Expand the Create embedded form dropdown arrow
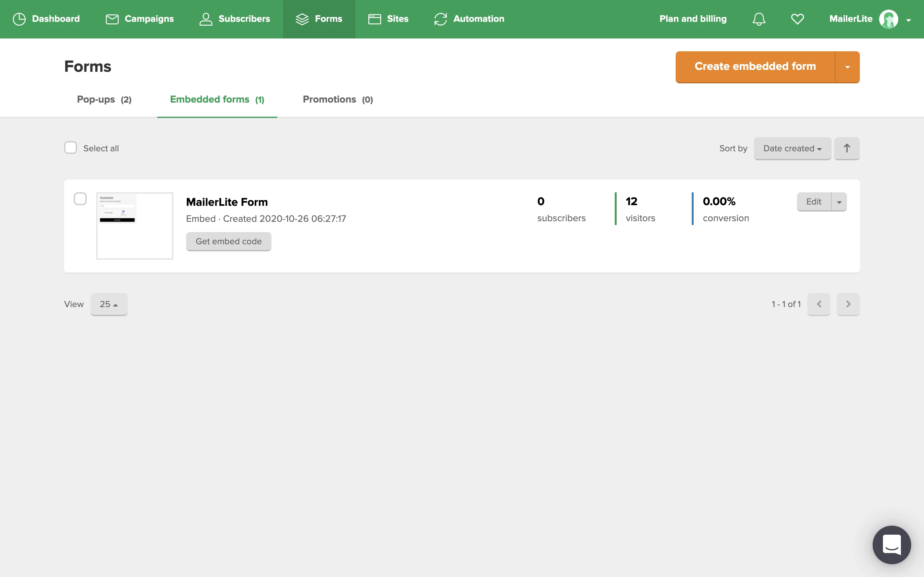The width and height of the screenshot is (924, 577). [847, 67]
